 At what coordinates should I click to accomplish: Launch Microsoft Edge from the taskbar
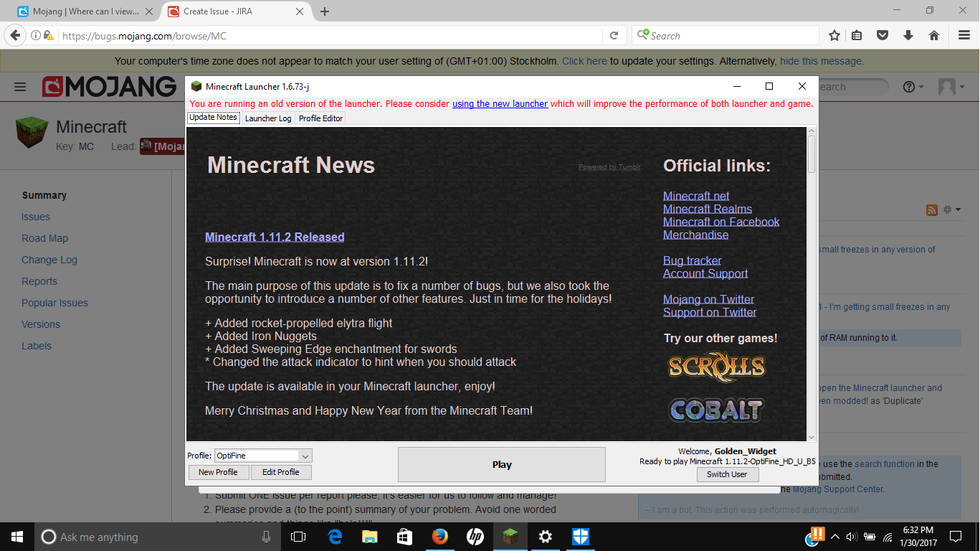pos(335,537)
